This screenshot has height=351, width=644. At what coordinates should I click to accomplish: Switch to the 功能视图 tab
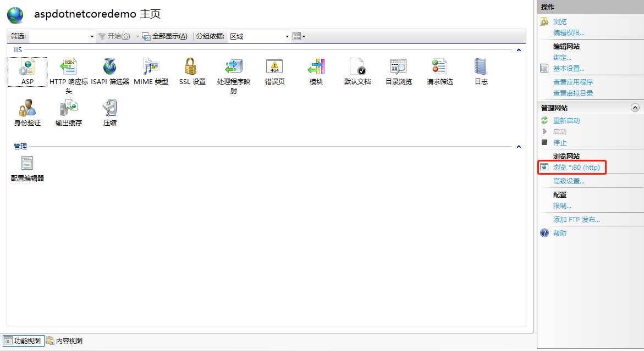click(23, 341)
